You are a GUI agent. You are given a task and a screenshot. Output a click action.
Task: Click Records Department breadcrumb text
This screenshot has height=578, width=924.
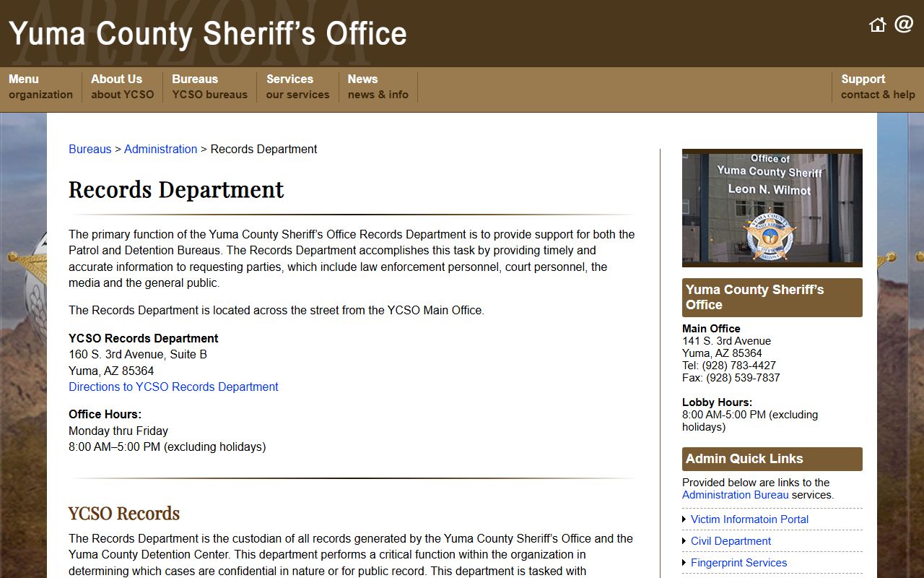pyautogui.click(x=263, y=149)
